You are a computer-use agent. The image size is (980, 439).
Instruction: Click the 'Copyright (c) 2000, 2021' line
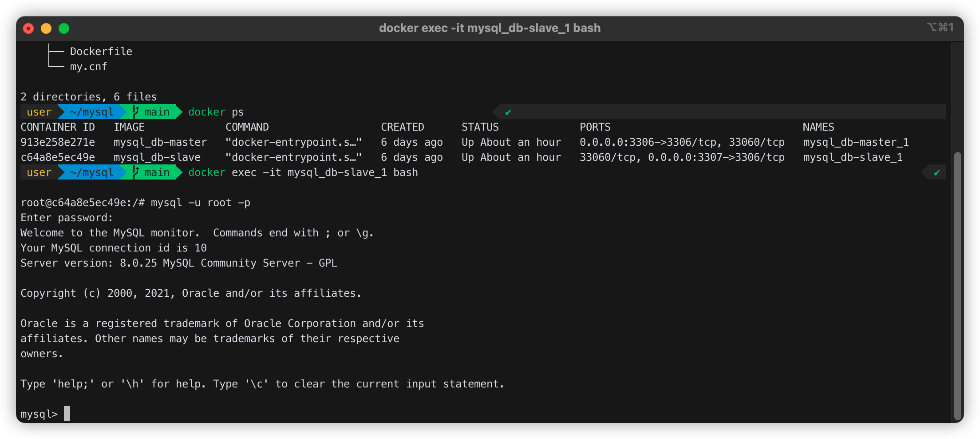coord(191,293)
